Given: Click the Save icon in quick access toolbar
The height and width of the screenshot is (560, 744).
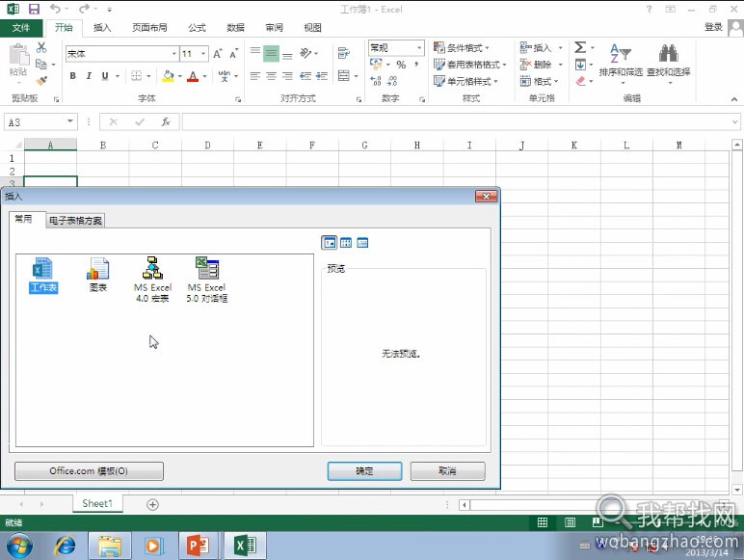Looking at the screenshot, I should 34,9.
